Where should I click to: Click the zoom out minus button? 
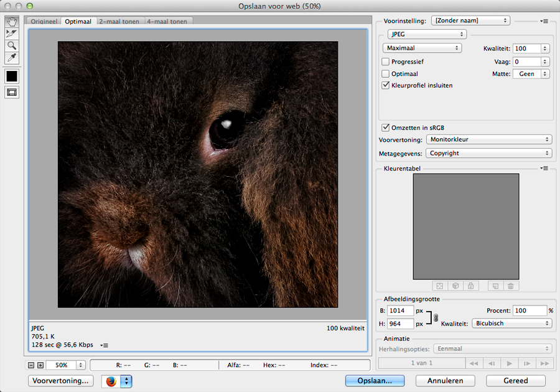[31, 365]
